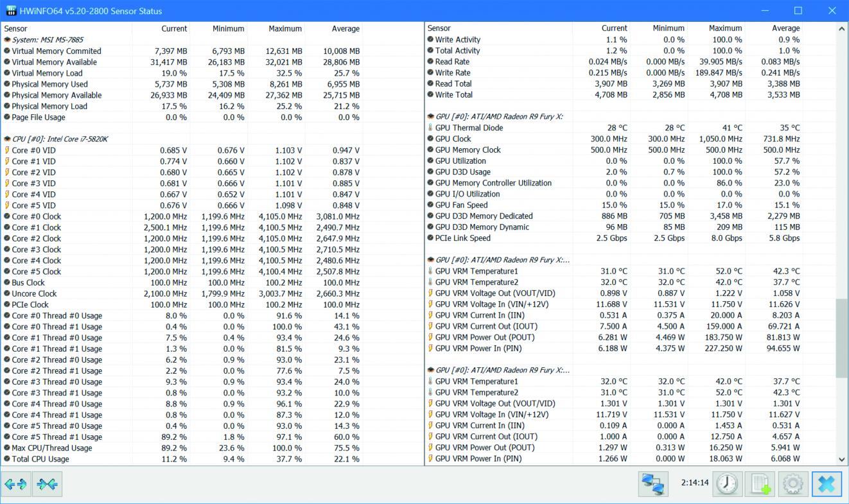The height and width of the screenshot is (504, 849).
Task: Click the blue X close sensors button
Action: (x=827, y=483)
